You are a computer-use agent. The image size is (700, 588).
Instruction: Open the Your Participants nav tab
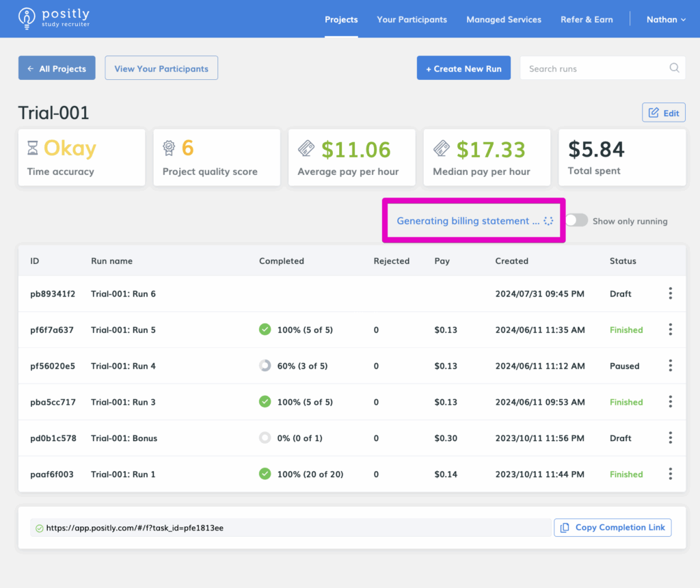[412, 19]
